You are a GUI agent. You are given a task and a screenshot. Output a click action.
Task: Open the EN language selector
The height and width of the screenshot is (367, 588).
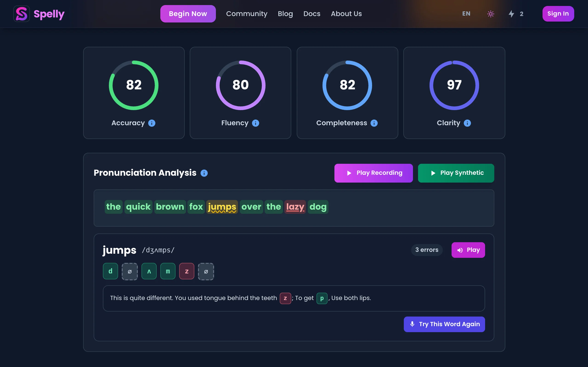pyautogui.click(x=466, y=14)
